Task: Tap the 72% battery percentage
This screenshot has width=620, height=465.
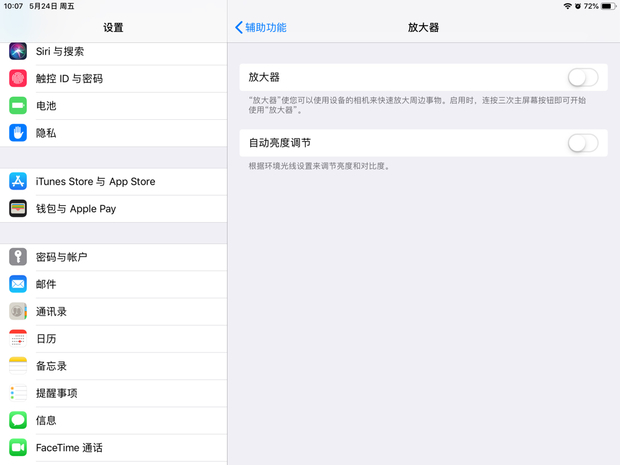Action: pyautogui.click(x=591, y=6)
